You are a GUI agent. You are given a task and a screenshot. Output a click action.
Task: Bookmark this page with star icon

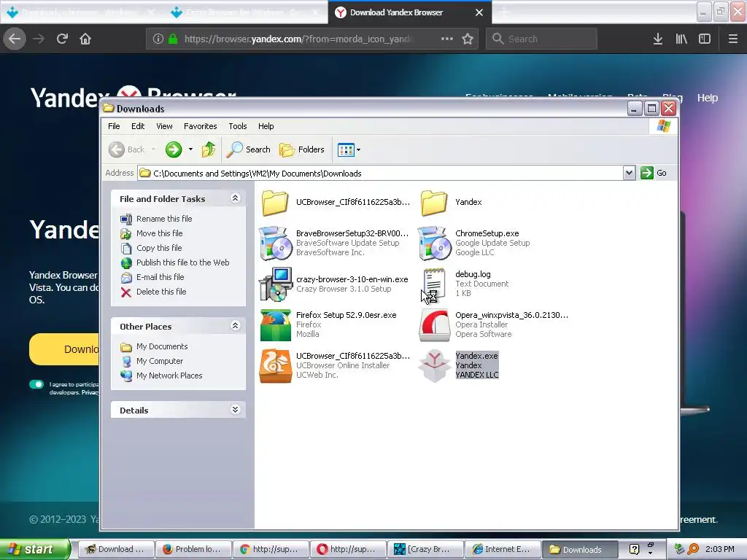point(468,39)
